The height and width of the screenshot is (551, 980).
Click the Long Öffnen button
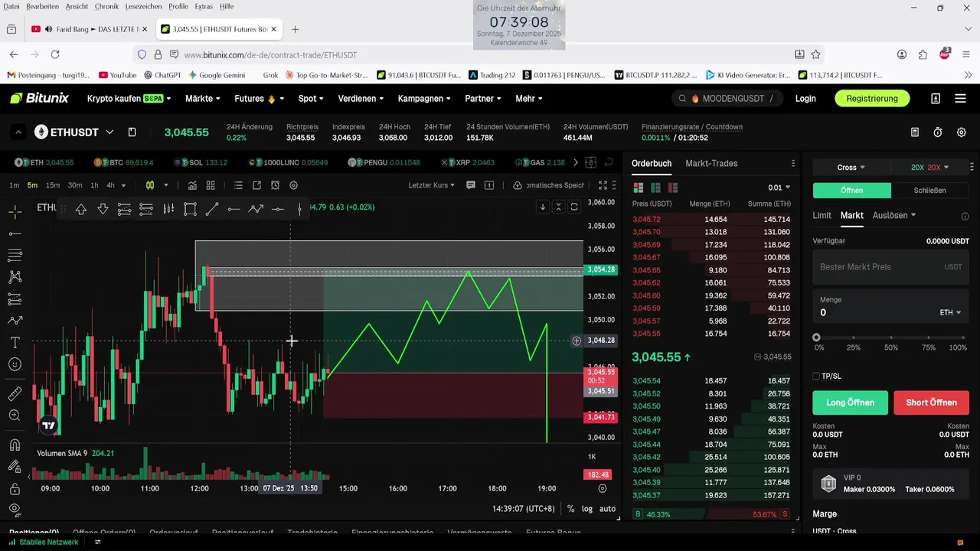coord(850,403)
